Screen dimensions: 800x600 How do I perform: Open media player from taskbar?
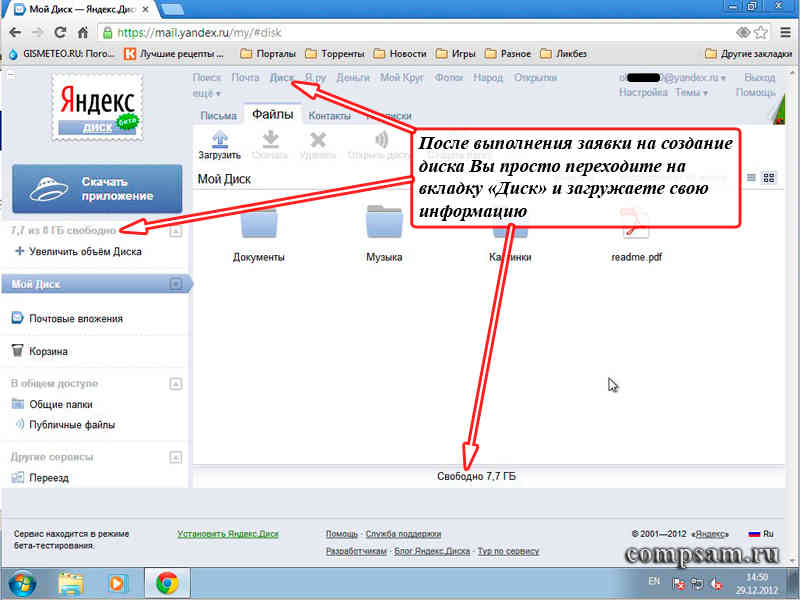tap(116, 583)
